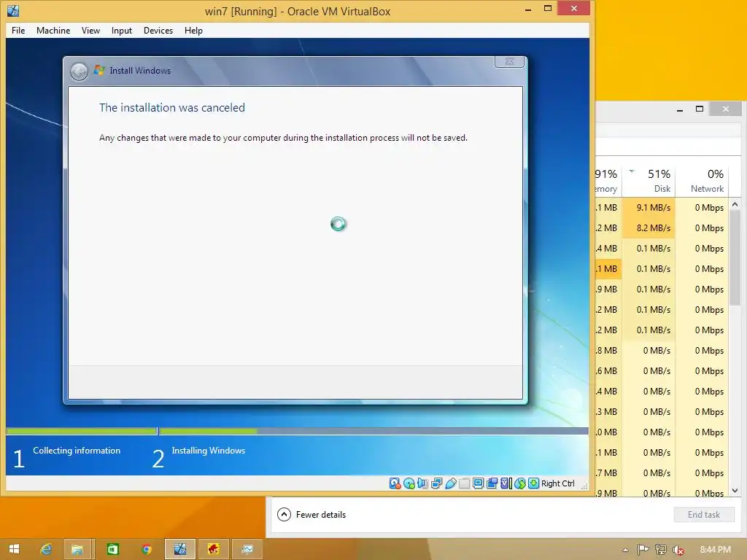Viewport: 747px width, 560px height.
Task: Click the VirtualBox window title icon
Action: tap(13, 10)
